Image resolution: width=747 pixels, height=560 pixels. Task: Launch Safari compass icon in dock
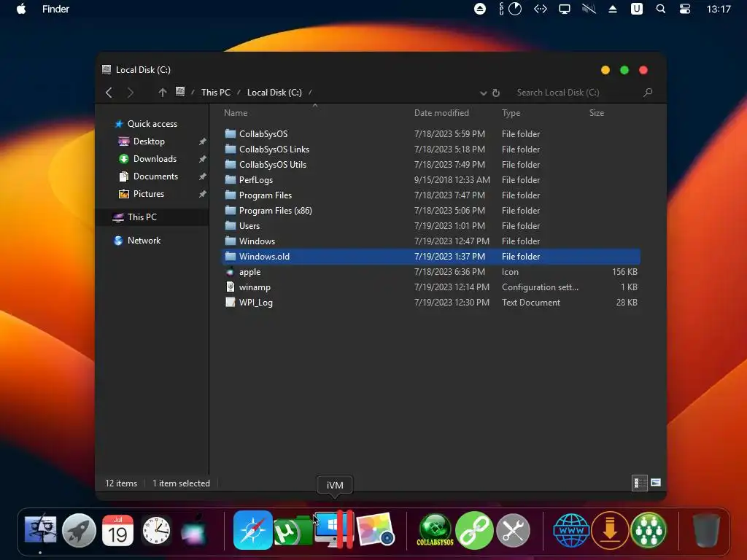pyautogui.click(x=253, y=530)
